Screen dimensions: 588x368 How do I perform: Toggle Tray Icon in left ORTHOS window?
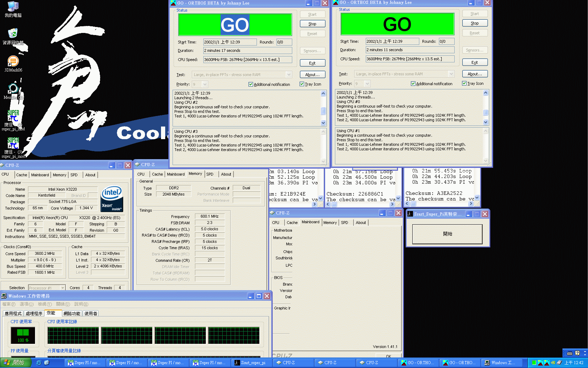pyautogui.click(x=302, y=84)
